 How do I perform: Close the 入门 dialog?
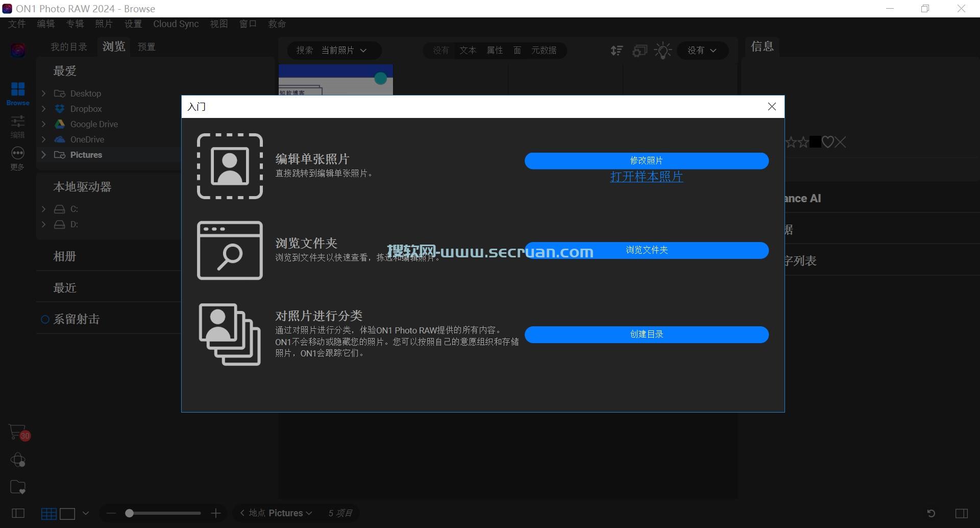772,106
